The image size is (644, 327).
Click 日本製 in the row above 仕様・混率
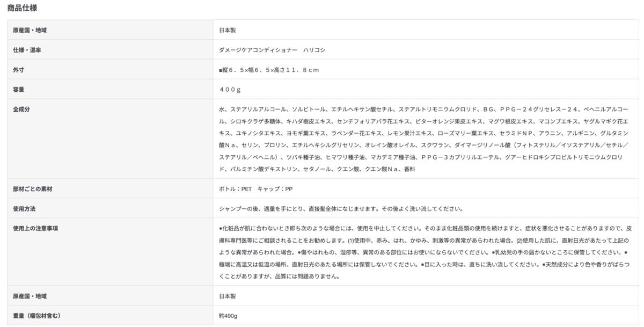pos(228,30)
